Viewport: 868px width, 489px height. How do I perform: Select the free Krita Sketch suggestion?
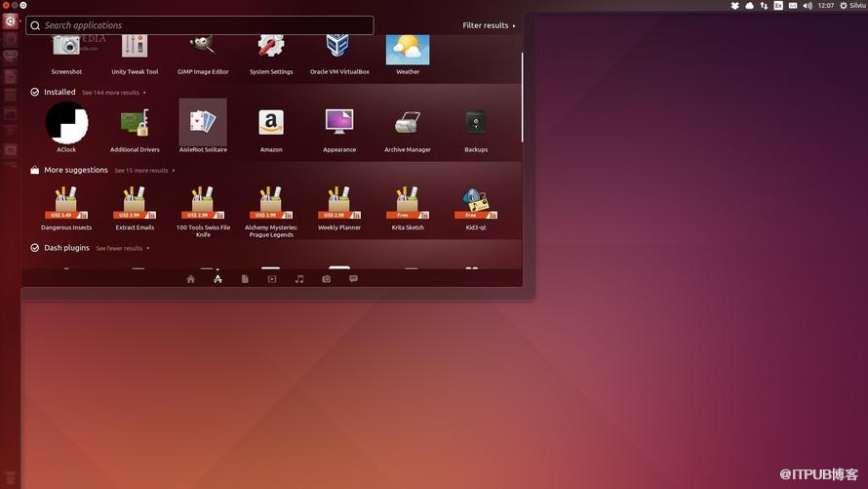click(408, 208)
